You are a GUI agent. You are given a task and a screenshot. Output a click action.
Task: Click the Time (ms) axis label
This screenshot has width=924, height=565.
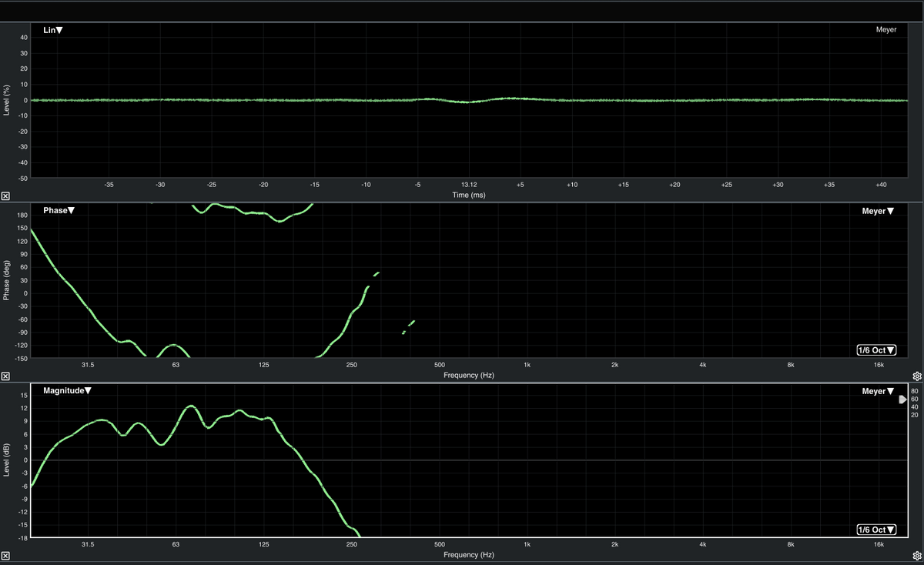pos(469,196)
